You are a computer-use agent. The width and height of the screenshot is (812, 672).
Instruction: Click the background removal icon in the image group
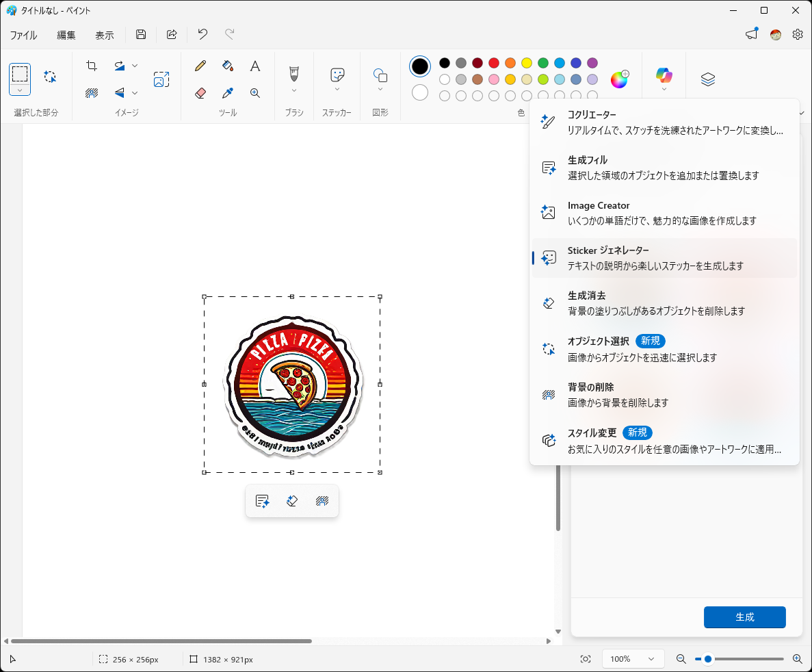click(x=91, y=92)
